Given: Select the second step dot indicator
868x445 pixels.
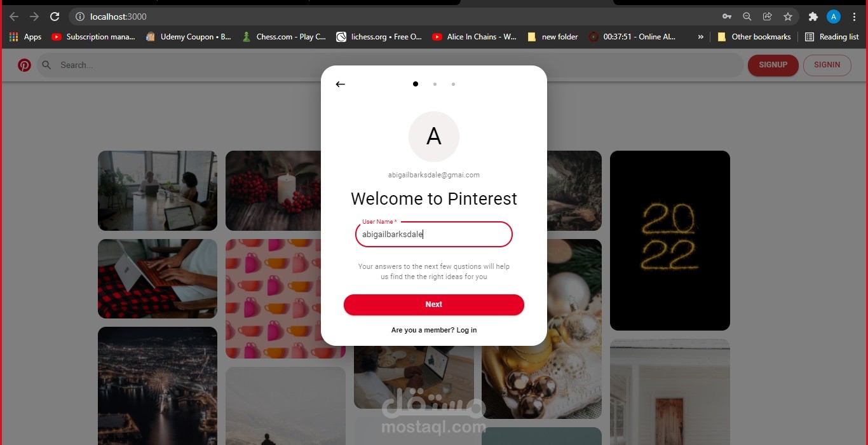Looking at the screenshot, I should pos(435,84).
